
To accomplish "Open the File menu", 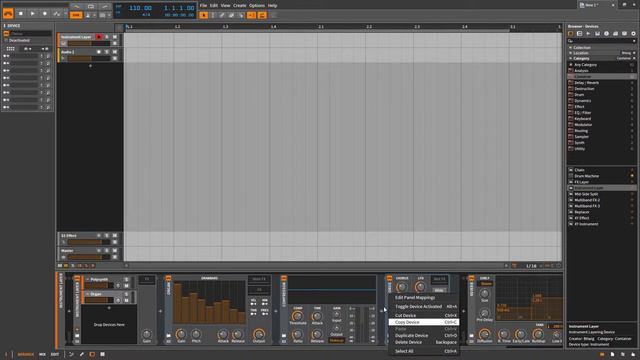I will 203,6.
